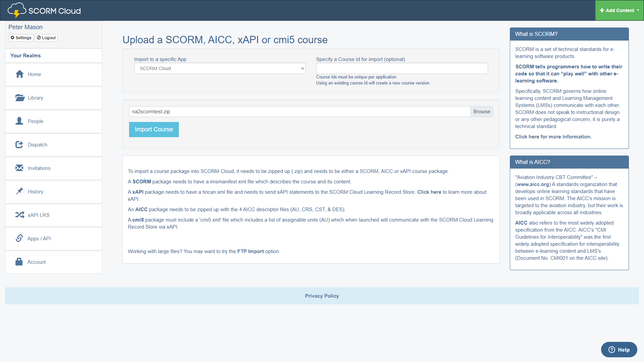
Task: View the History menu label
Action: [36, 192]
